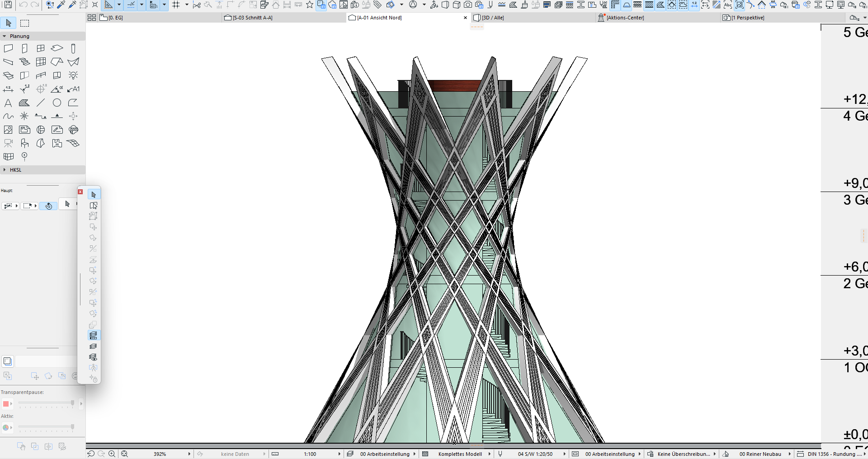Select the Beam tool
868x459 pixels.
(8, 62)
